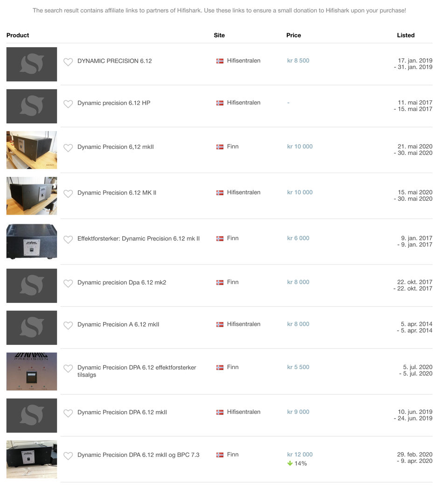Image resolution: width=439 pixels, height=504 pixels.
Task: Click heart for DPA 6.12 effektforsterker tilsalgs
Action: [68, 368]
